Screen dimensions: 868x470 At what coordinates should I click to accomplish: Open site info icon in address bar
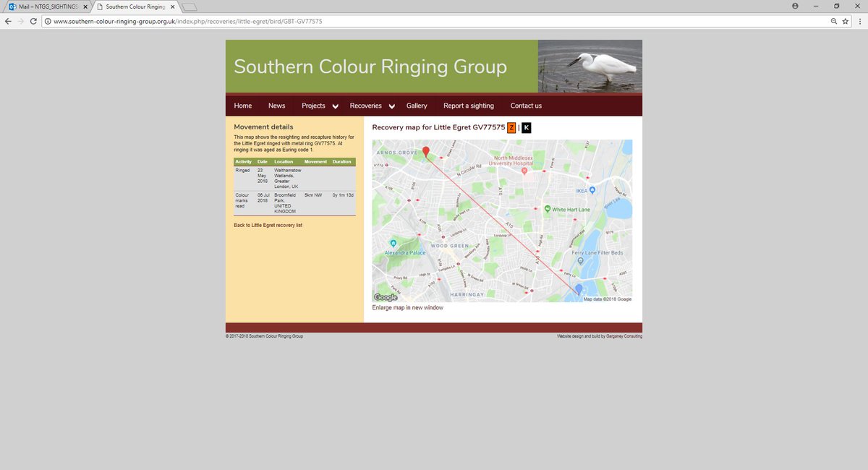click(x=48, y=21)
